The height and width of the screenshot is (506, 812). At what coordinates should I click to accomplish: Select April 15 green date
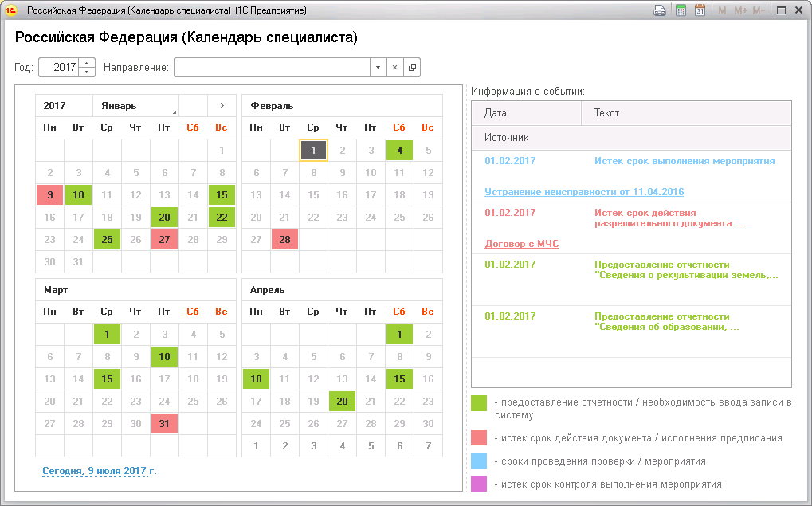coord(399,379)
